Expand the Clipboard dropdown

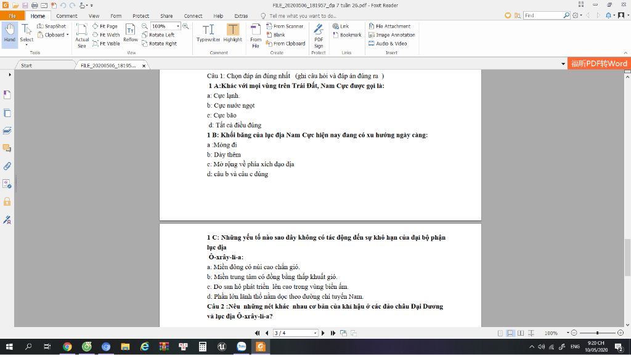(67, 35)
